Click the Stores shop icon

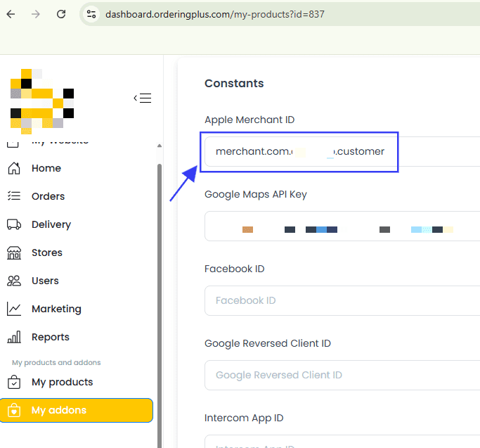[x=14, y=252]
